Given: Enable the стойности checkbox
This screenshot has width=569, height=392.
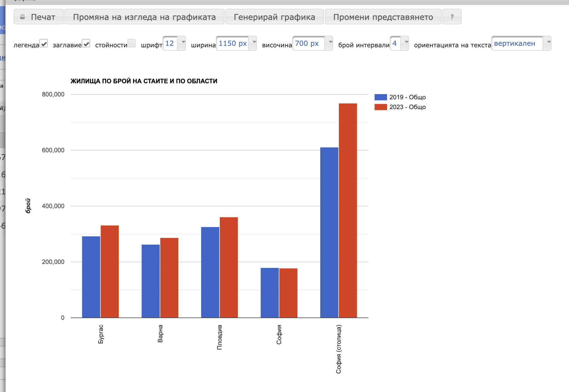Looking at the screenshot, I should [131, 43].
